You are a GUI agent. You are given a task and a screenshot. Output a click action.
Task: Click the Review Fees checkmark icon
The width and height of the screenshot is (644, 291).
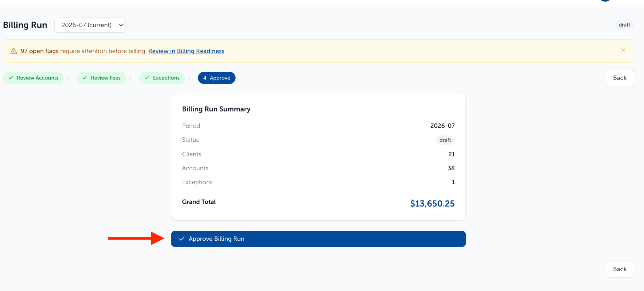click(x=85, y=78)
